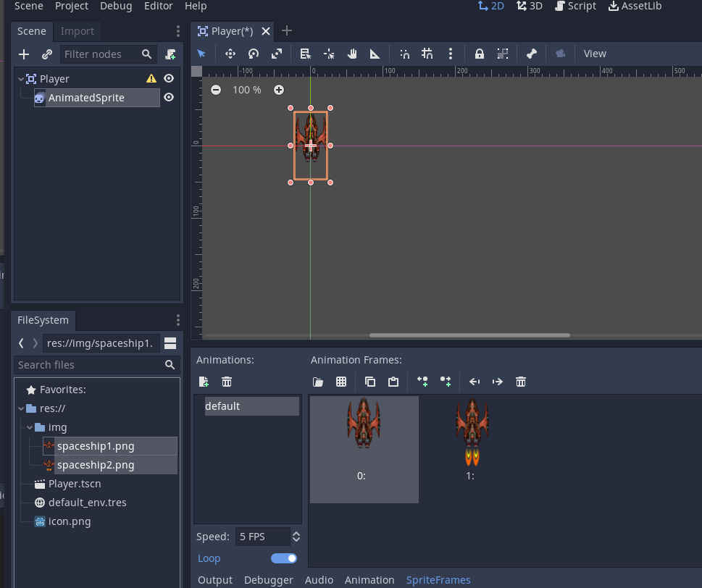702x588 pixels.
Task: Add frames from a sprite sheet
Action: pos(341,382)
